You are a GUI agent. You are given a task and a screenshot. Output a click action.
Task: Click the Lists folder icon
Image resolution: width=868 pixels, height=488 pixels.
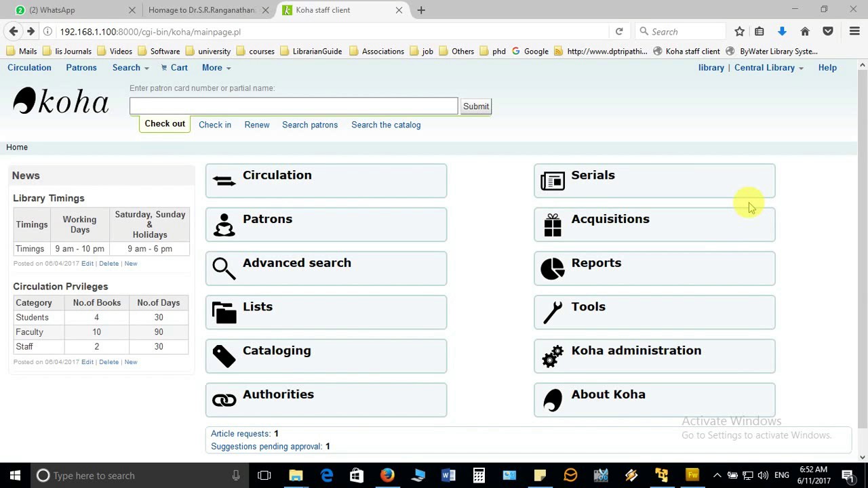tap(224, 312)
